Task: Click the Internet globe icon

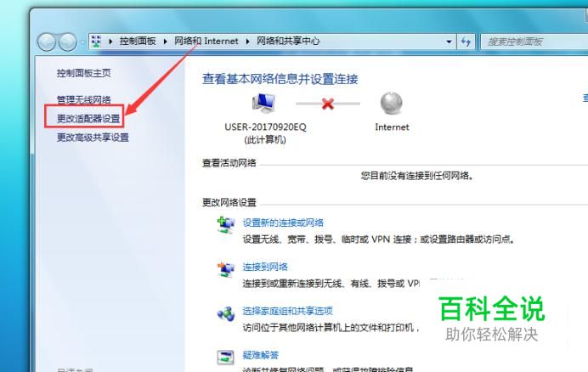Action: pos(392,103)
